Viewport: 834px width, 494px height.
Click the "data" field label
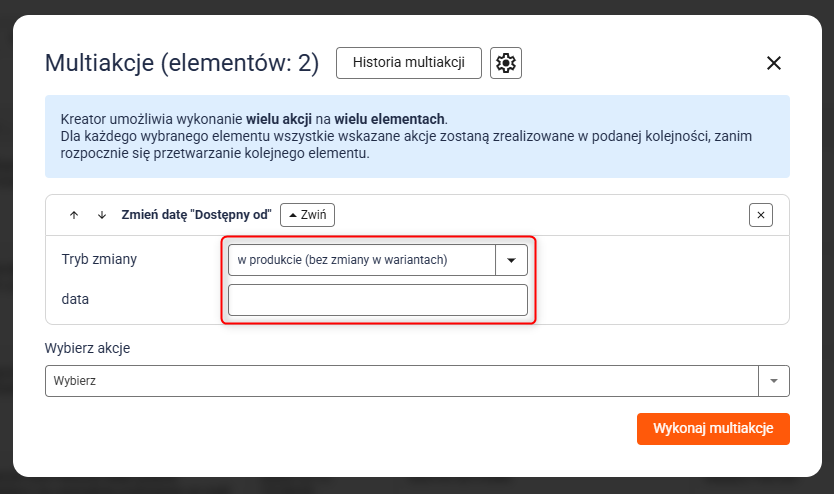pos(76,299)
